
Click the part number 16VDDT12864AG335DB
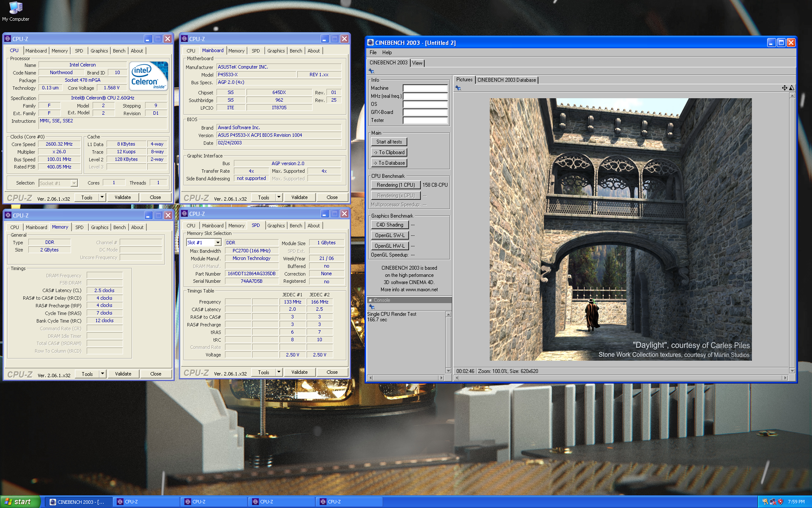[x=252, y=273]
